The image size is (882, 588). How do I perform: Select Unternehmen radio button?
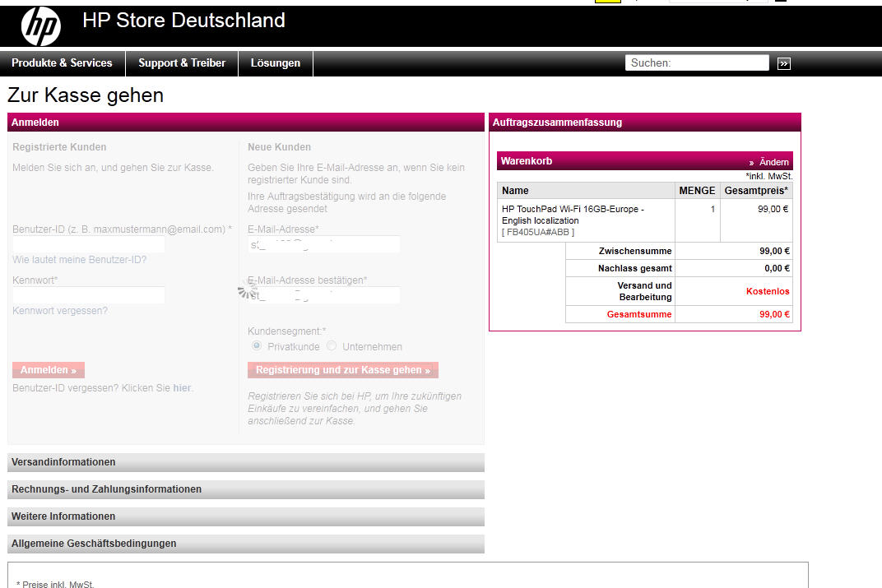click(332, 345)
